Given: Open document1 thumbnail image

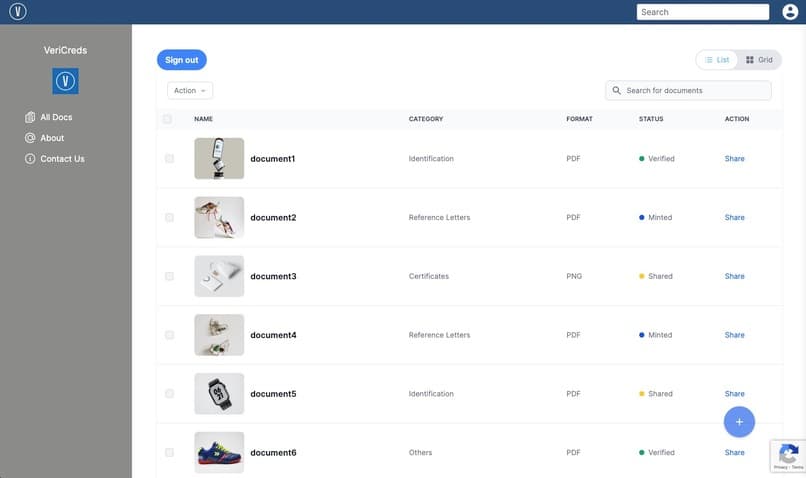Looking at the screenshot, I should [219, 158].
